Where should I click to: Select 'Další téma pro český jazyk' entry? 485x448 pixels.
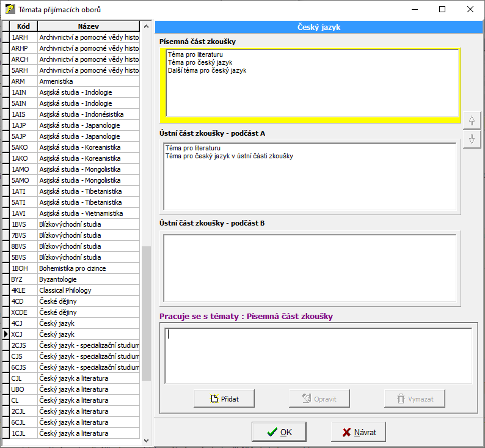(206, 71)
